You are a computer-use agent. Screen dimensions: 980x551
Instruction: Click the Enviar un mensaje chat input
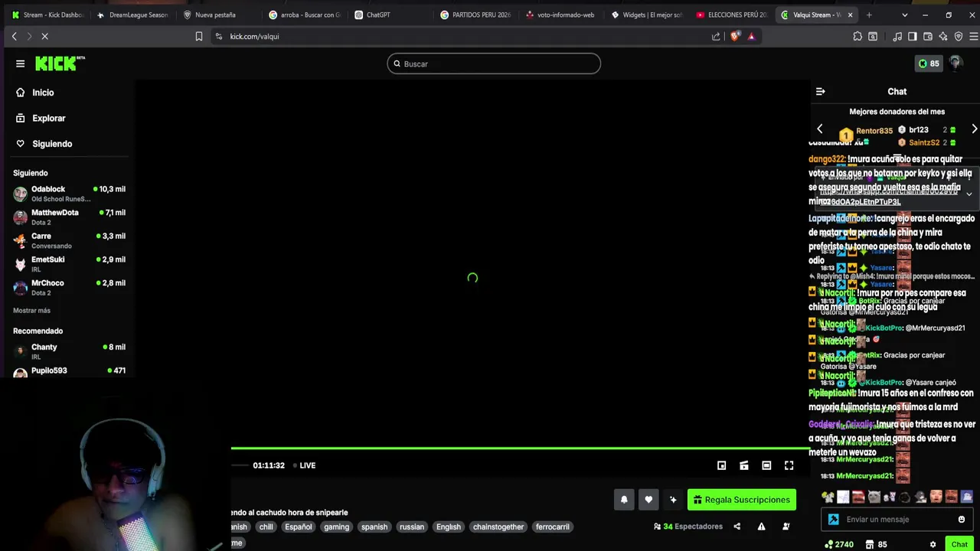pyautogui.click(x=897, y=520)
